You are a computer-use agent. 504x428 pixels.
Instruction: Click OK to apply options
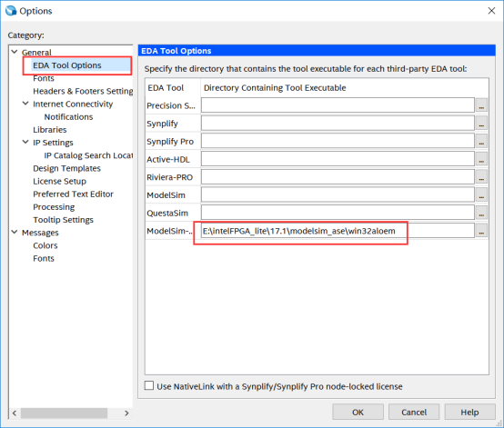coord(358,412)
